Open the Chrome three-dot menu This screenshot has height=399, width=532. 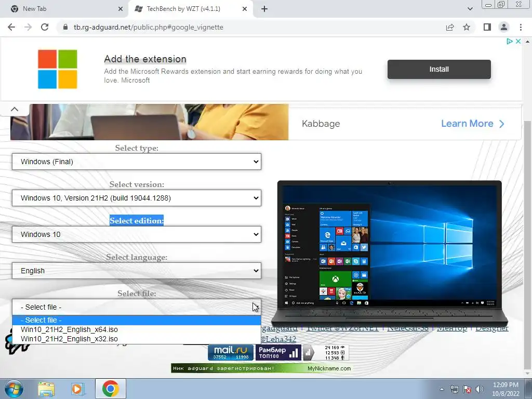click(x=521, y=27)
